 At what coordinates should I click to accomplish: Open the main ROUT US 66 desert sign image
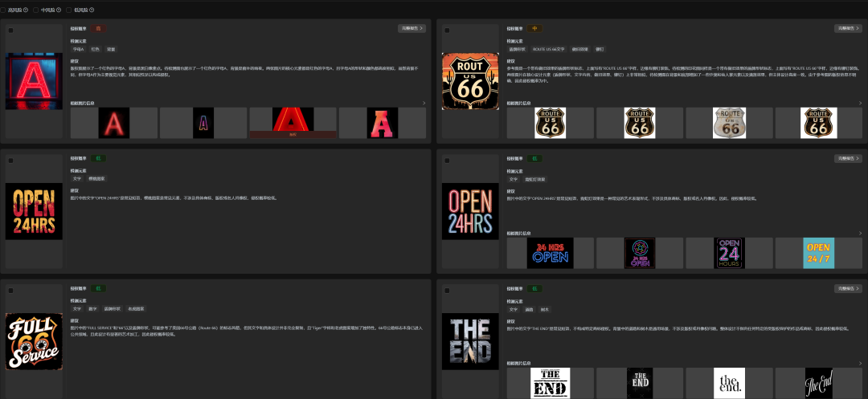coord(470,81)
